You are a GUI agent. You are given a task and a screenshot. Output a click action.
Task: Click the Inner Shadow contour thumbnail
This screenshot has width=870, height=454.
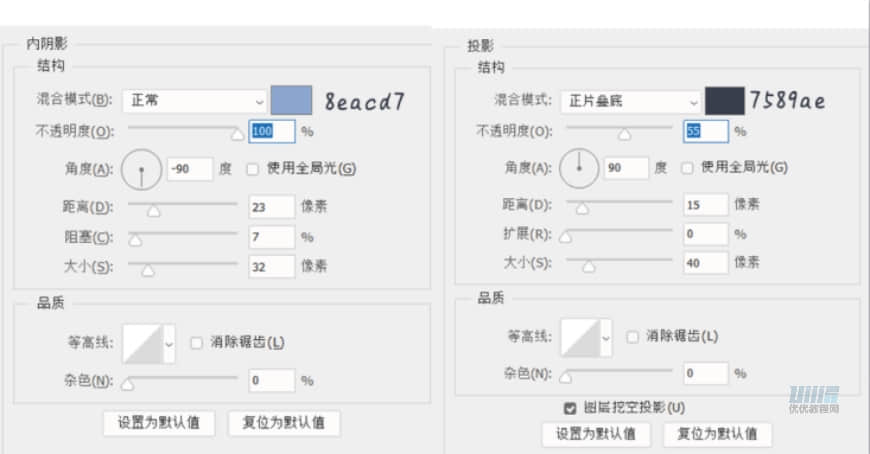(142, 343)
